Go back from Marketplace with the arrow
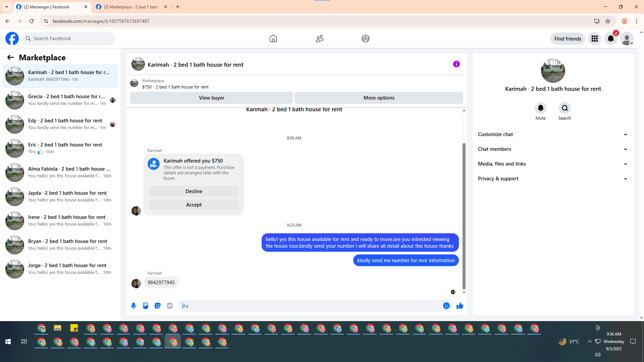644x362 pixels. (10, 58)
